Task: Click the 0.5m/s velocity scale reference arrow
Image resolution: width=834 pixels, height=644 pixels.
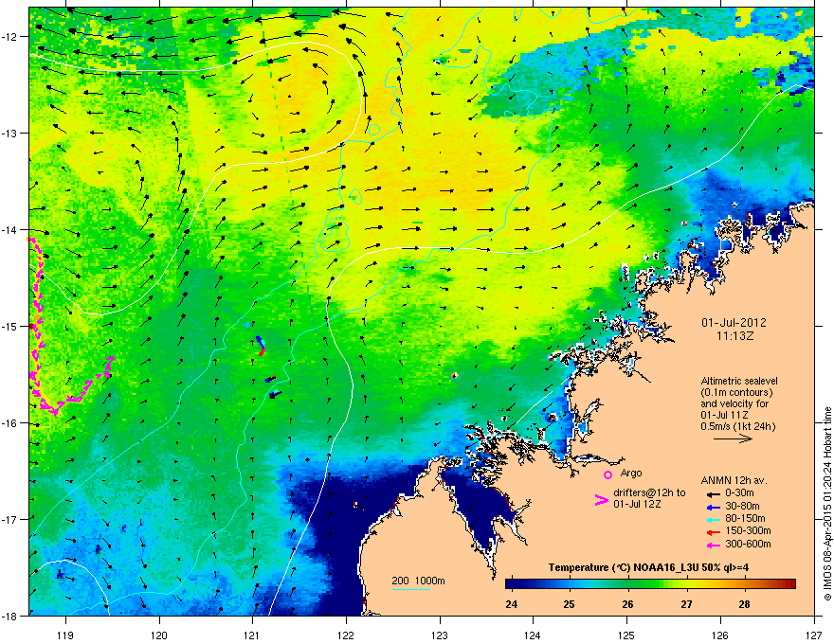Action: [733, 438]
